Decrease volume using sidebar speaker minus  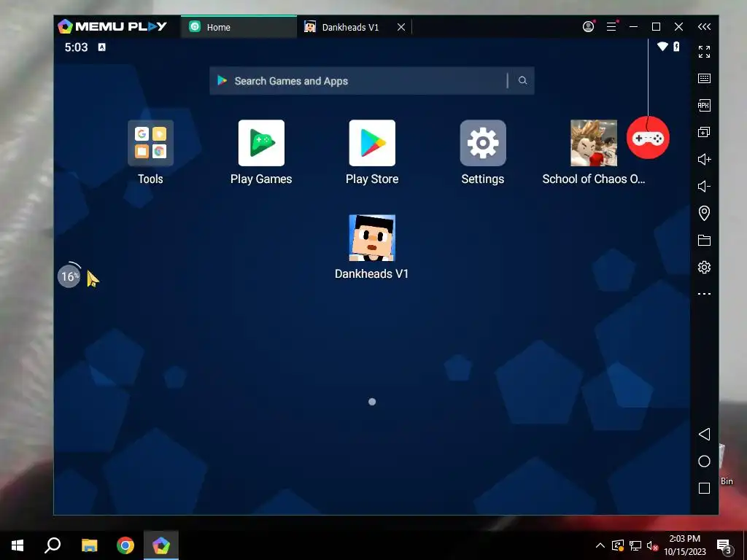pos(704,186)
